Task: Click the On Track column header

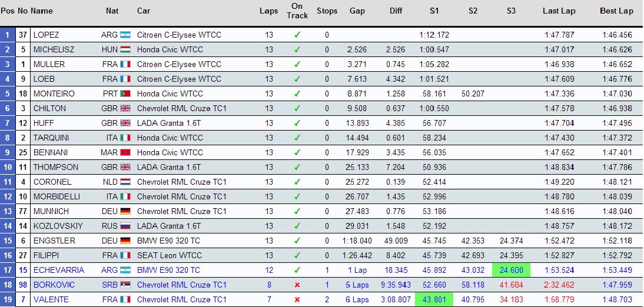Action: point(297,11)
